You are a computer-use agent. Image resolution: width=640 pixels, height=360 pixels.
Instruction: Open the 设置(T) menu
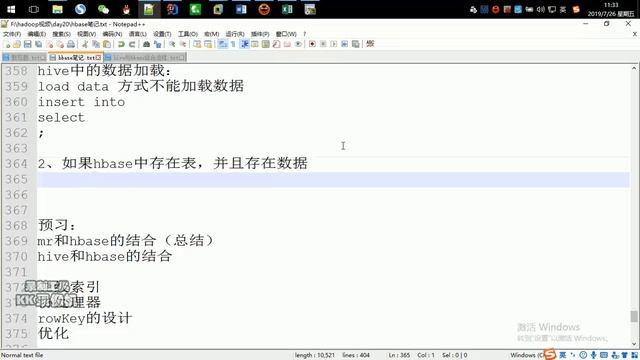click(162, 34)
